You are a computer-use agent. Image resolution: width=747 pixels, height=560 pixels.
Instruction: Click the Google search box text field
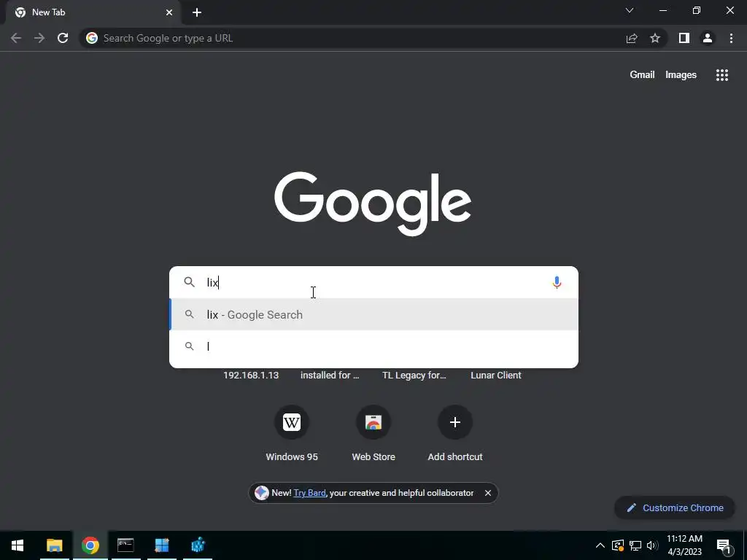pyautogui.click(x=374, y=282)
